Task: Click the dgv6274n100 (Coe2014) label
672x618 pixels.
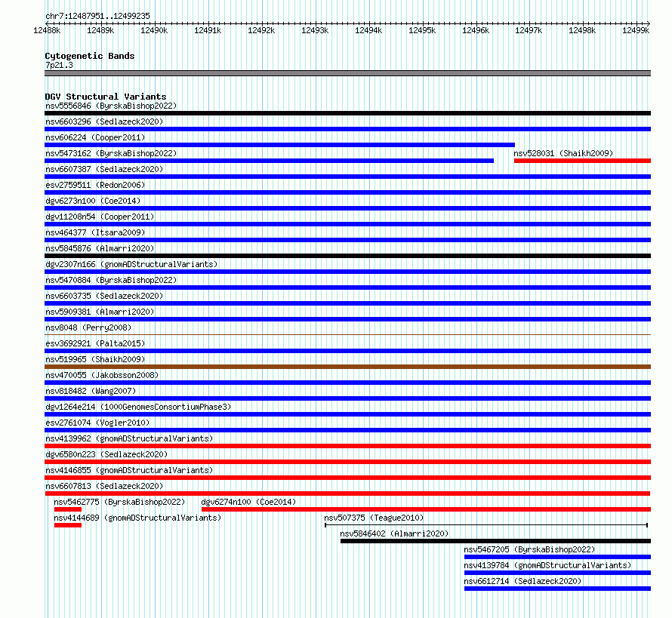Action: tap(248, 502)
